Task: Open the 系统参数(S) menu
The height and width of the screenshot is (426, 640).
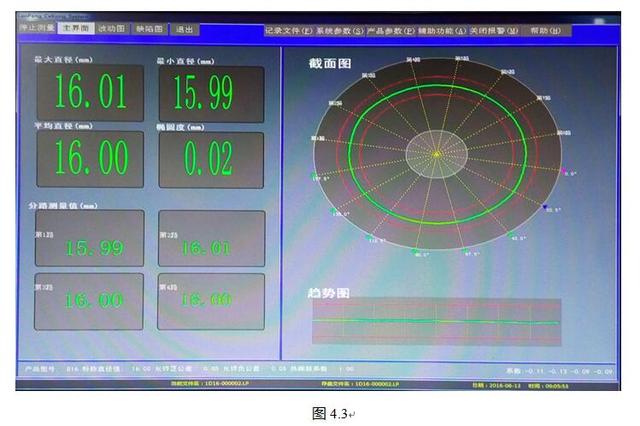Action: tap(340, 31)
